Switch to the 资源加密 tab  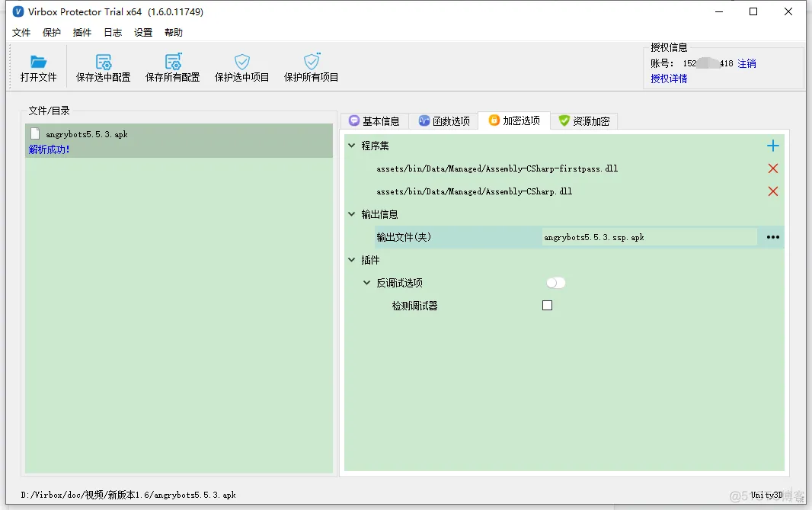click(x=584, y=120)
